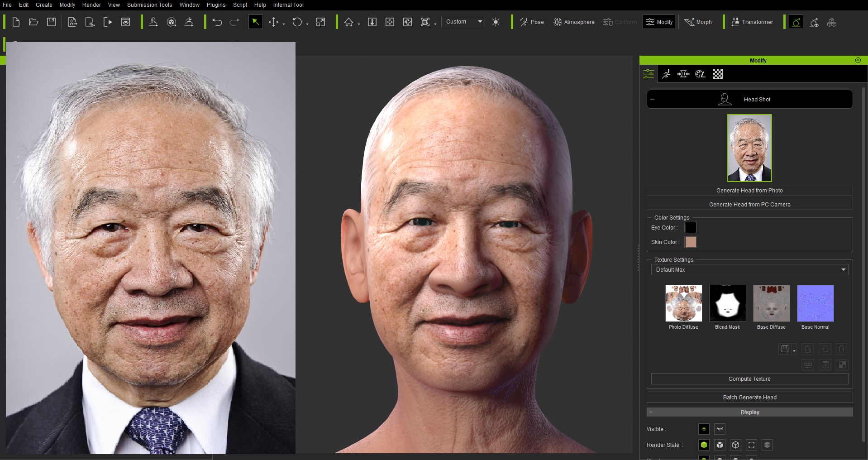Save the project with the floppy disk icon

(51, 22)
